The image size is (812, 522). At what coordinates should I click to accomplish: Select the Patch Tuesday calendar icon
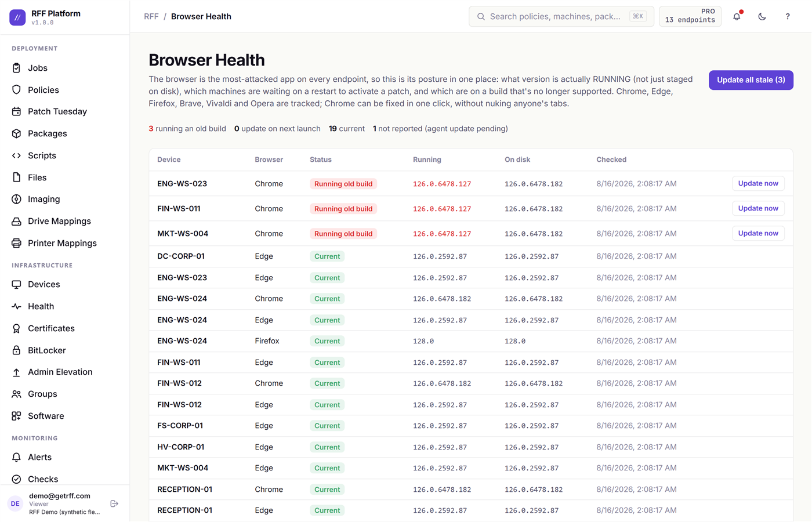tap(16, 111)
